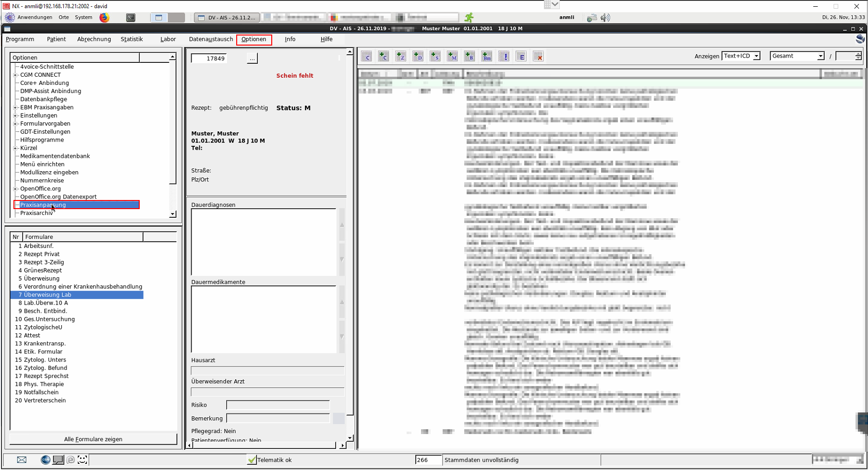Select Medikamentendatenbank in options tree
868x470 pixels.
coord(55,156)
